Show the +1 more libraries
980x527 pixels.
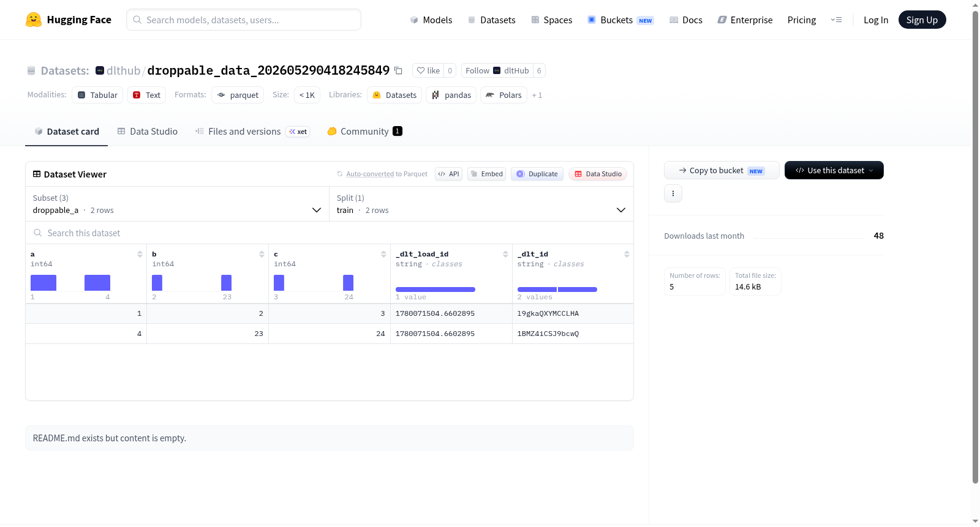point(537,95)
